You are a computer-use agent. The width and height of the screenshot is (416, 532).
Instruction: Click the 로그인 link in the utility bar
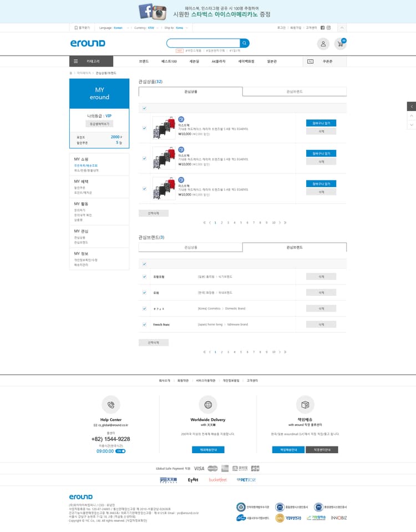click(281, 28)
